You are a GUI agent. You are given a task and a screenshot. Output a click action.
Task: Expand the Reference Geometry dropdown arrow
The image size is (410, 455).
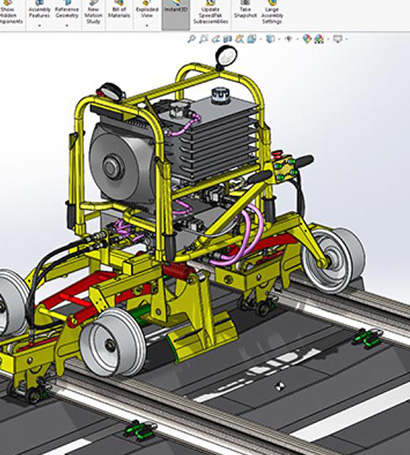coord(67,25)
